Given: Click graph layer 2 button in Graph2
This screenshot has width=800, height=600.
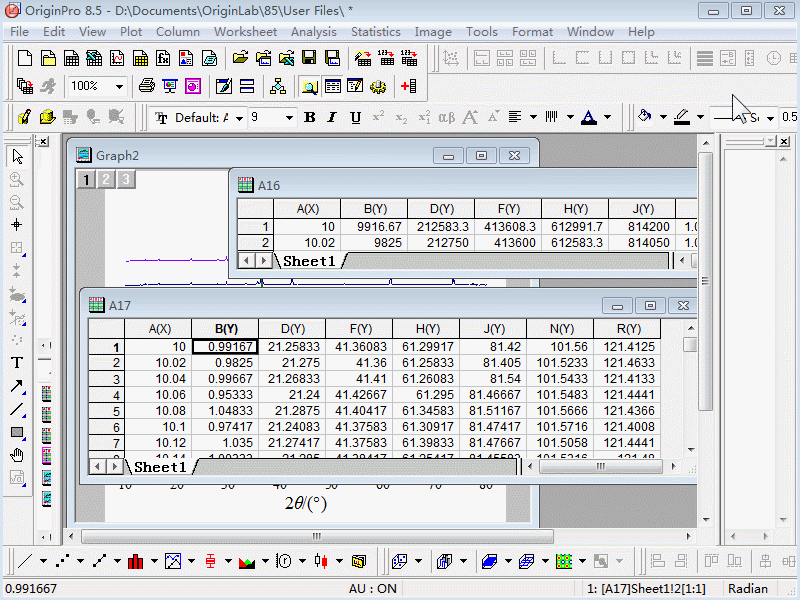Looking at the screenshot, I should [105, 179].
